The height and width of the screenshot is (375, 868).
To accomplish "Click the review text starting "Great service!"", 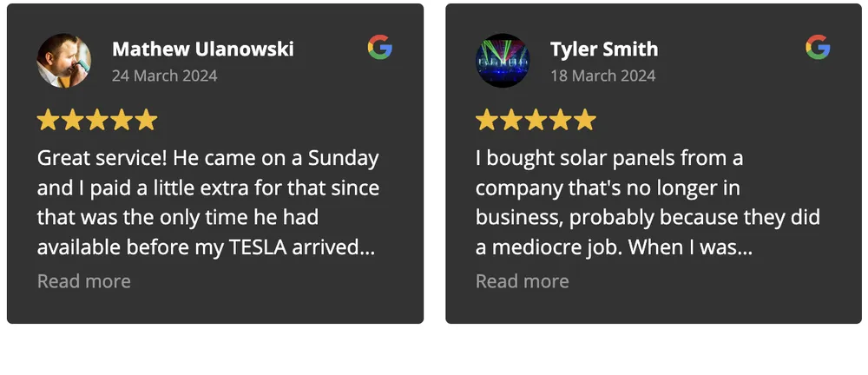I will click(x=208, y=203).
